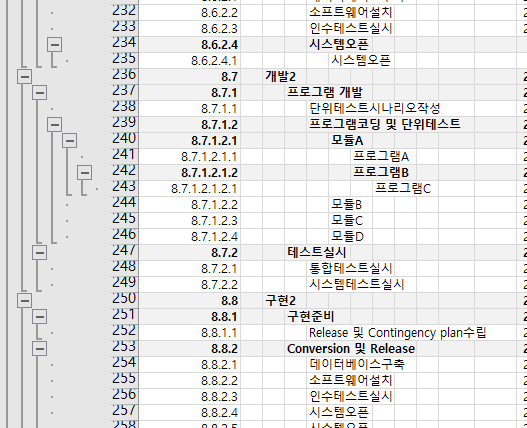Click the 8.7.1.2.1 code cell
Viewport: 527px width, 428px height.
190,141
